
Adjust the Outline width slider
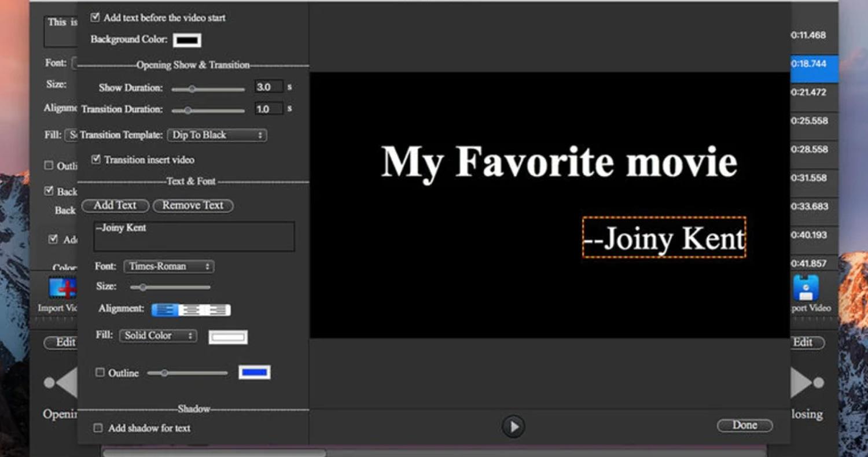click(187, 373)
